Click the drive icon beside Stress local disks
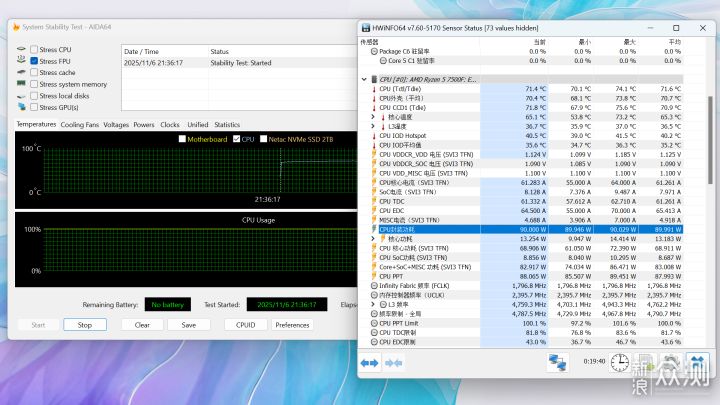The image size is (720, 405). click(x=21, y=96)
